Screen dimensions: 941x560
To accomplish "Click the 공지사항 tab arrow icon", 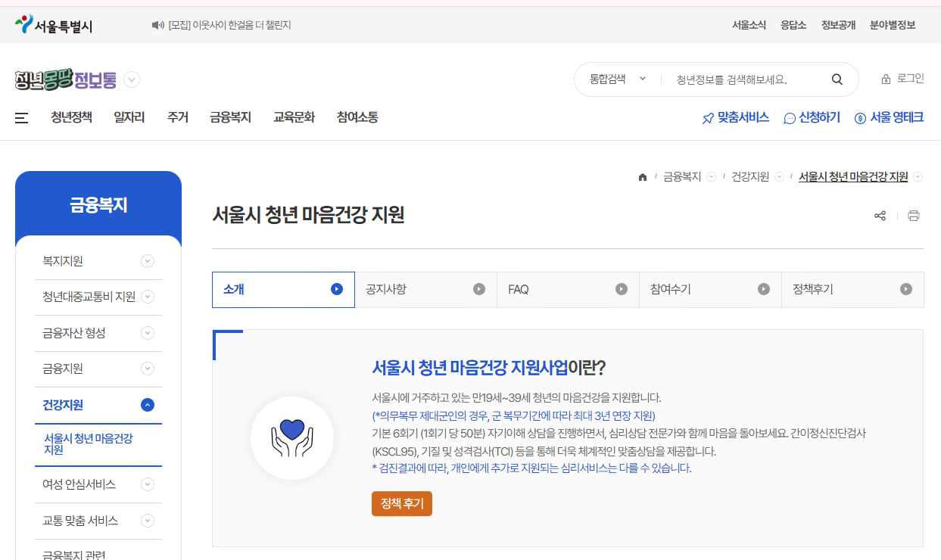I will [479, 289].
